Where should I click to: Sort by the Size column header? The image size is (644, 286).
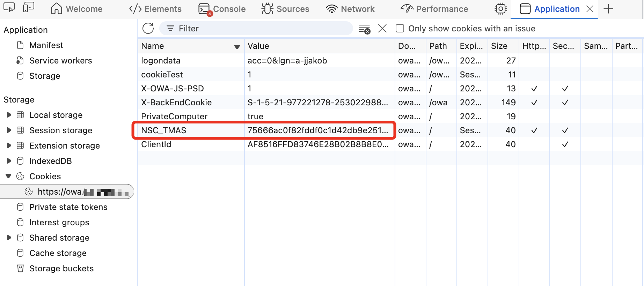pyautogui.click(x=499, y=46)
